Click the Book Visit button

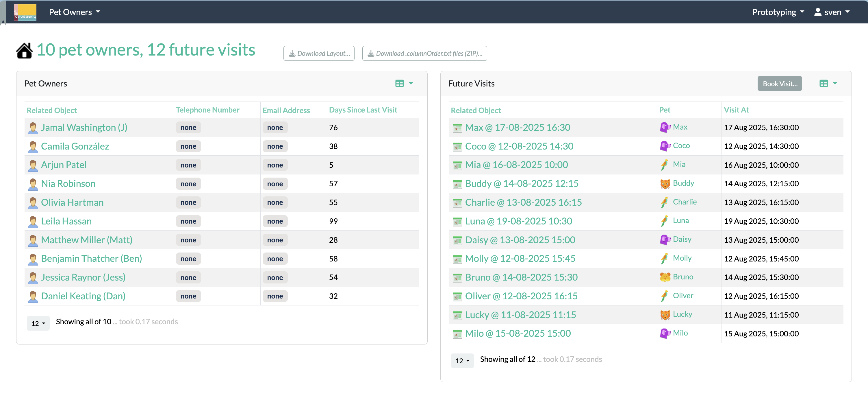point(779,84)
